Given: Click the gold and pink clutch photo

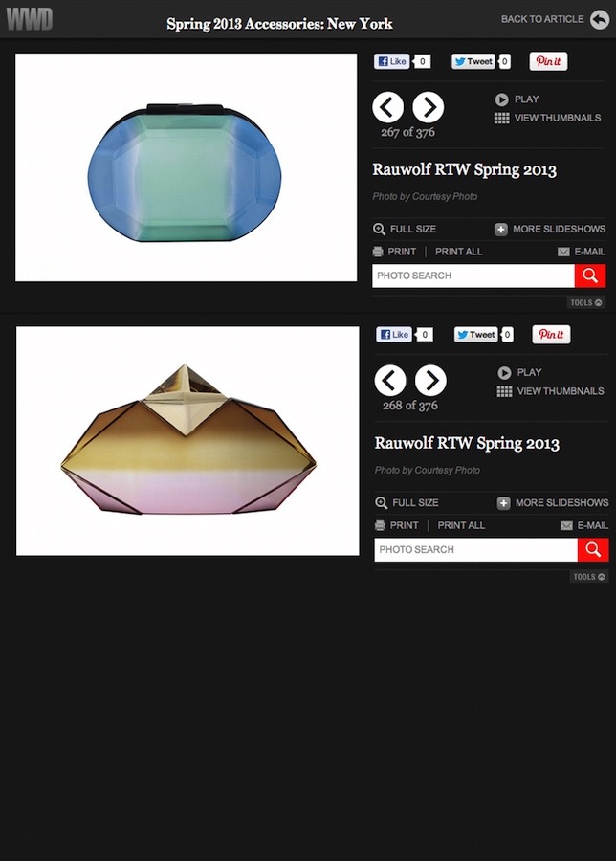Looking at the screenshot, I should (187, 441).
